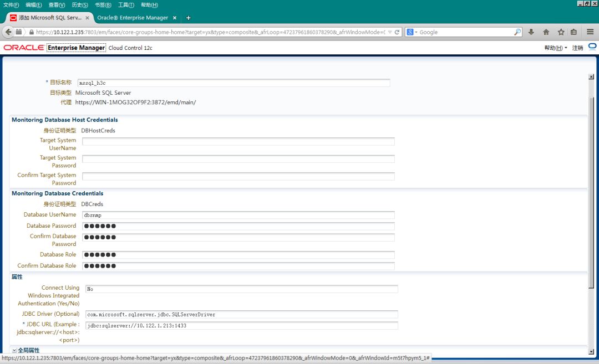Click the DBHostCreds text

[x=98, y=131]
